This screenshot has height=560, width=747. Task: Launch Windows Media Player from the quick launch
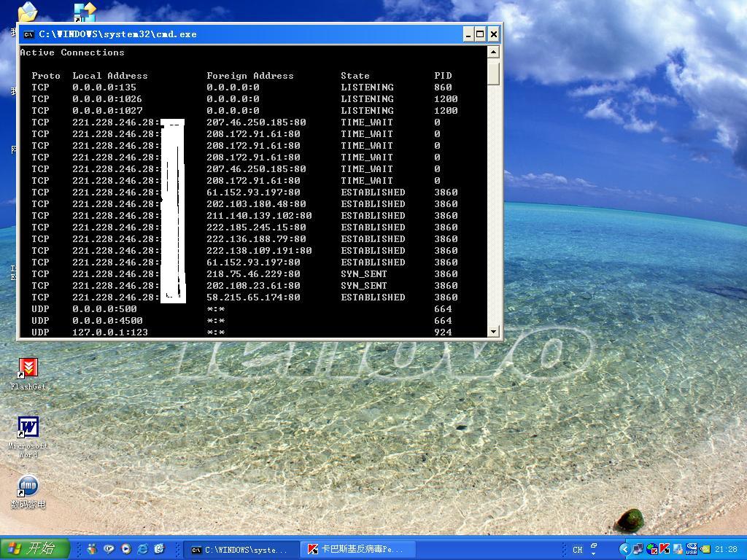125,549
